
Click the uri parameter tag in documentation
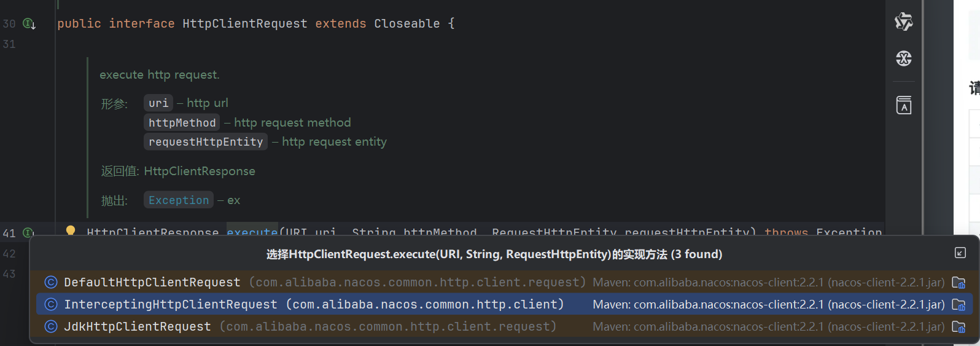pos(158,103)
